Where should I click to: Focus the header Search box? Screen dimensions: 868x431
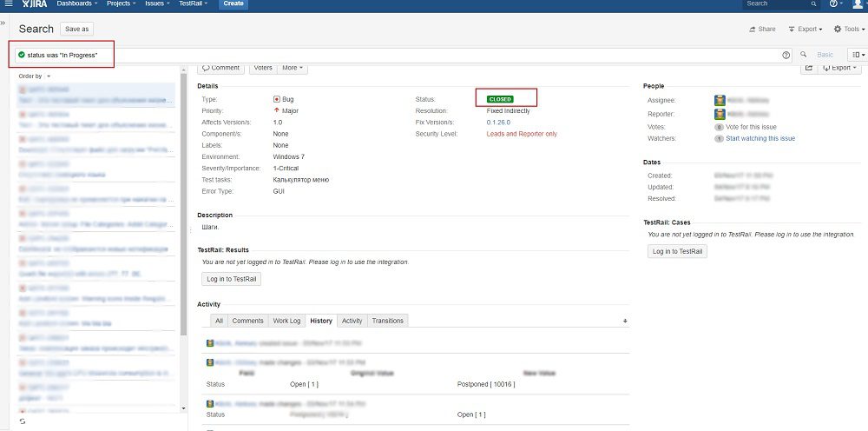[x=781, y=3]
